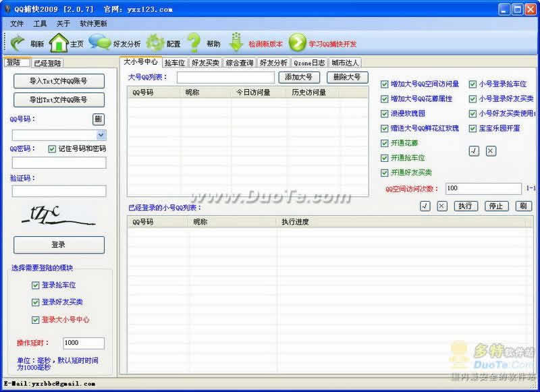Switch to the 综合查询 tab
The height and width of the screenshot is (392, 540).
click(240, 63)
